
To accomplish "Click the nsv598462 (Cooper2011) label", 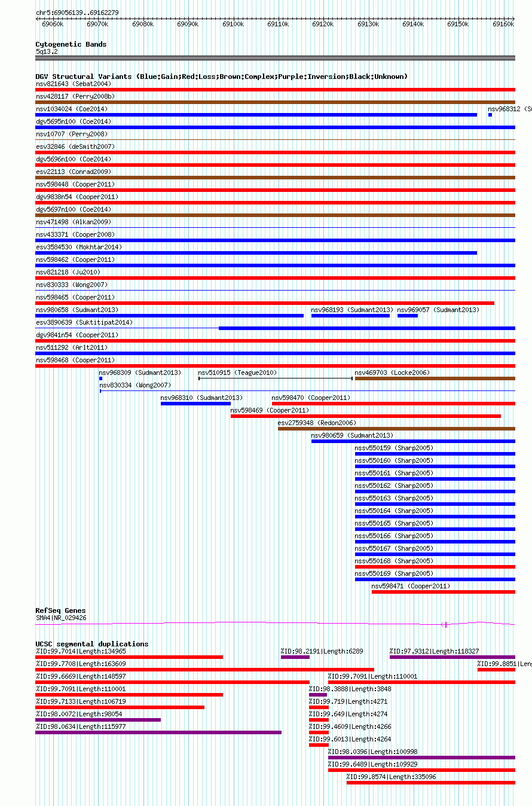I will 75,259.
